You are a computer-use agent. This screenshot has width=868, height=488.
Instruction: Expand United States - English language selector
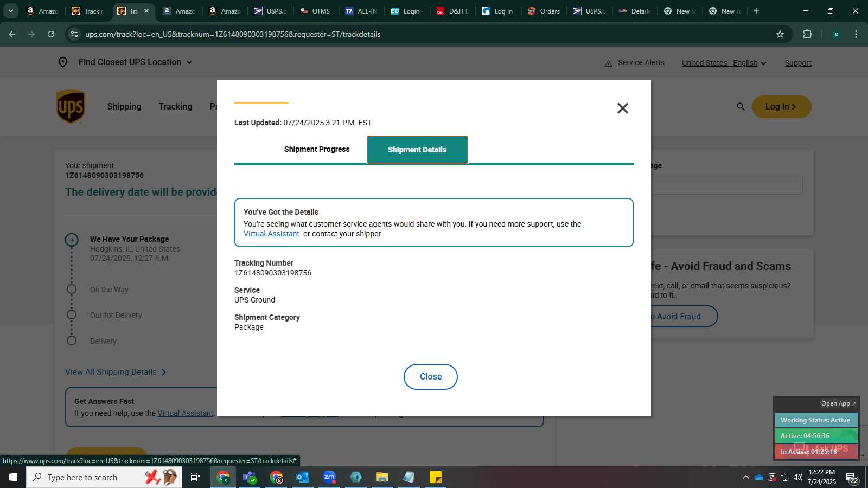(724, 63)
